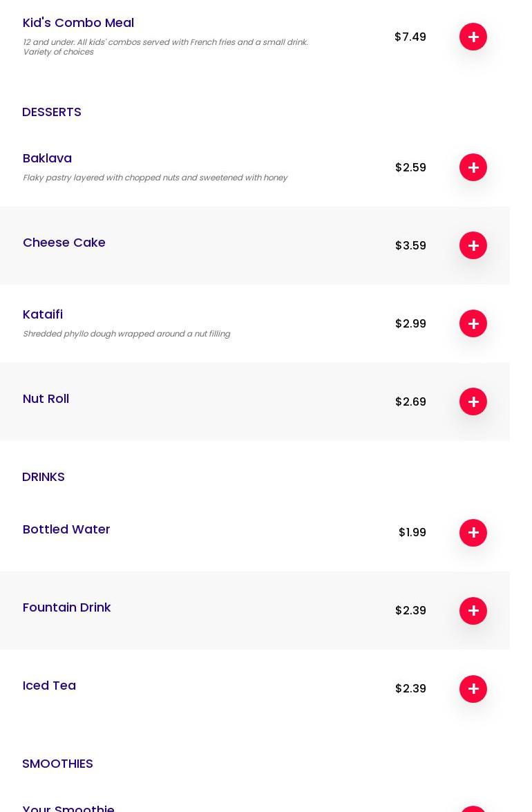Select the Cheese Cake item name
Viewport: 532px width, 812px height.
[x=64, y=243]
